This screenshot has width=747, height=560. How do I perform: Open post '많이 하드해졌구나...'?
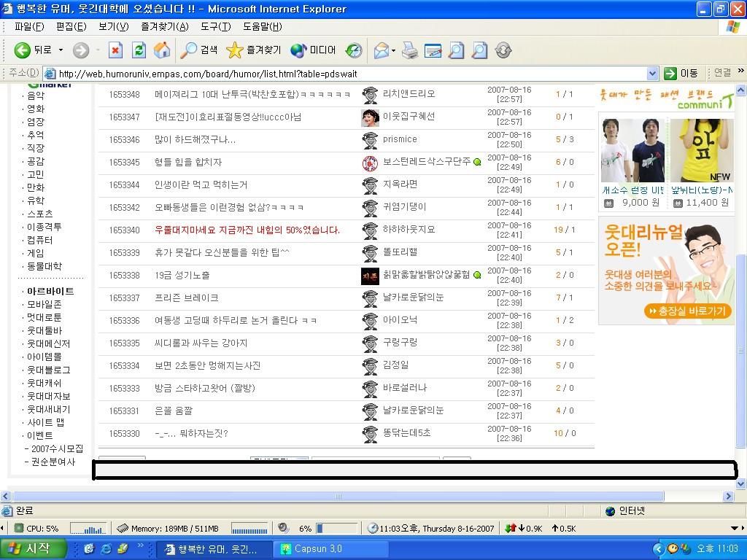pyautogui.click(x=195, y=139)
